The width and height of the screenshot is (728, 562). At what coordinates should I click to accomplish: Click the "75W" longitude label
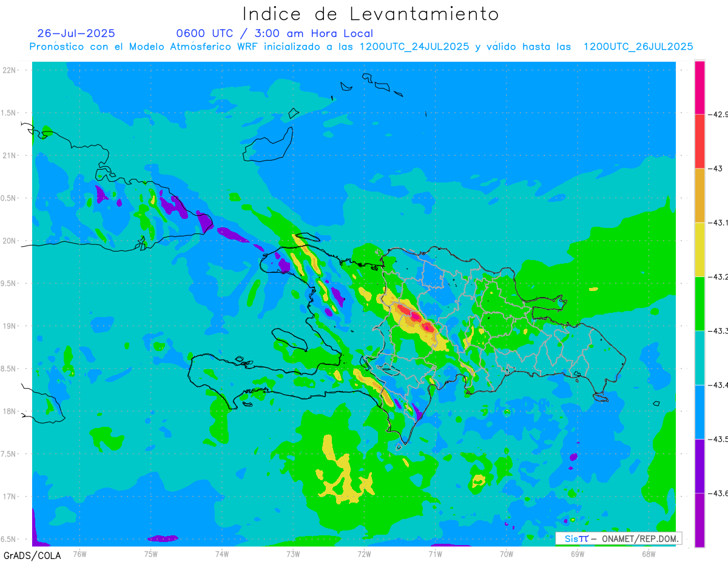[x=150, y=554]
